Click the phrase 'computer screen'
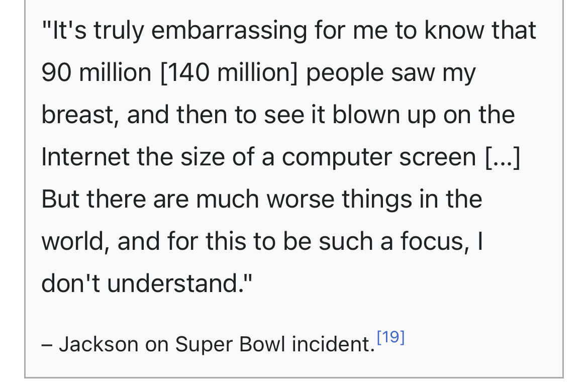Image resolution: width=588 pixels, height=383 pixels. click(x=379, y=157)
